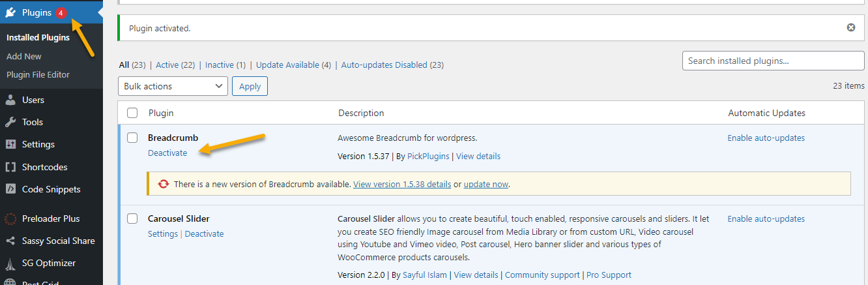
Task: Filter by Inactive plugins
Action: click(220, 65)
